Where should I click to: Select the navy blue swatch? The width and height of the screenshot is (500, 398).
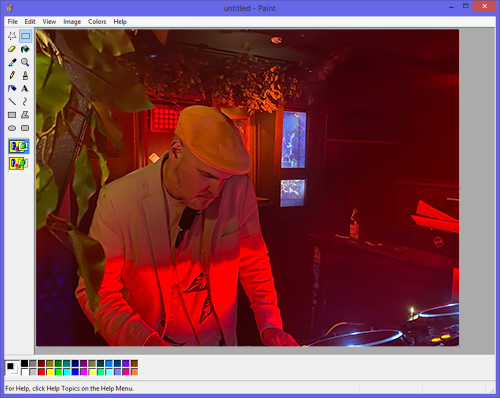pos(75,363)
